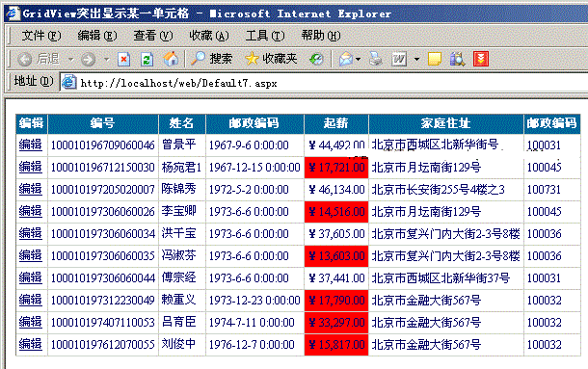
Task: Click 编辑 link for 杨宛君1 row
Action: coord(31,167)
